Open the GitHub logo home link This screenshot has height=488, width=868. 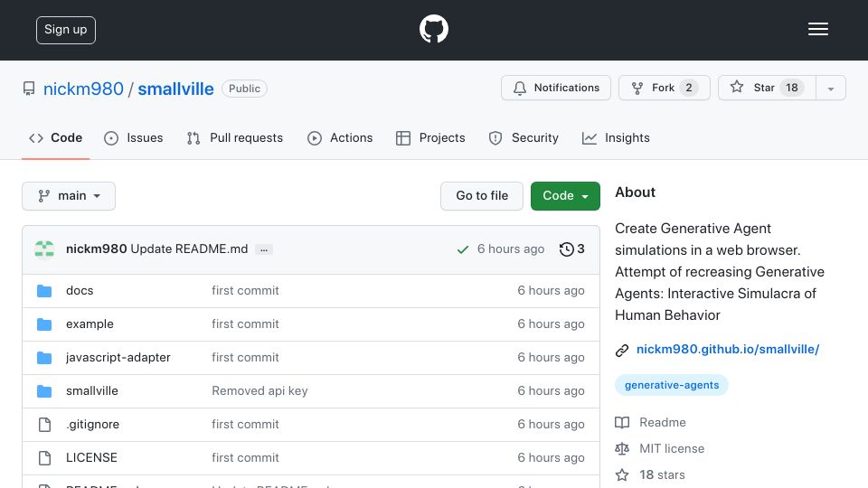(x=433, y=29)
